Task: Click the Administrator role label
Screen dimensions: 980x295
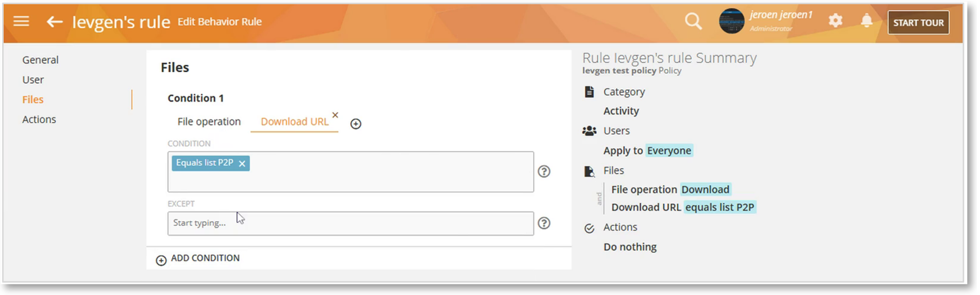Action: point(771,29)
